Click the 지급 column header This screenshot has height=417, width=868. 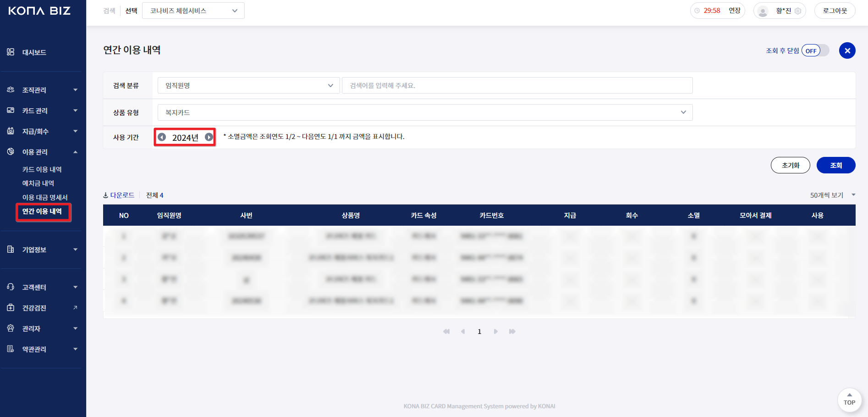click(x=570, y=215)
